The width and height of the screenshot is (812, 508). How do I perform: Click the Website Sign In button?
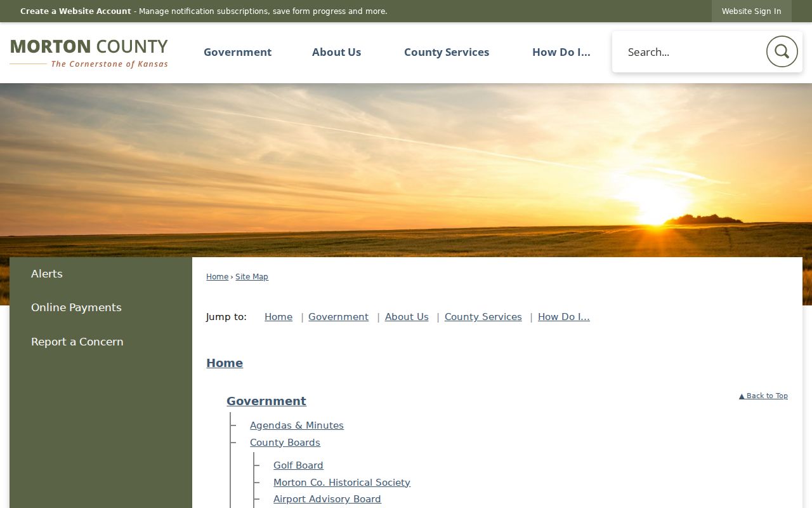751,11
